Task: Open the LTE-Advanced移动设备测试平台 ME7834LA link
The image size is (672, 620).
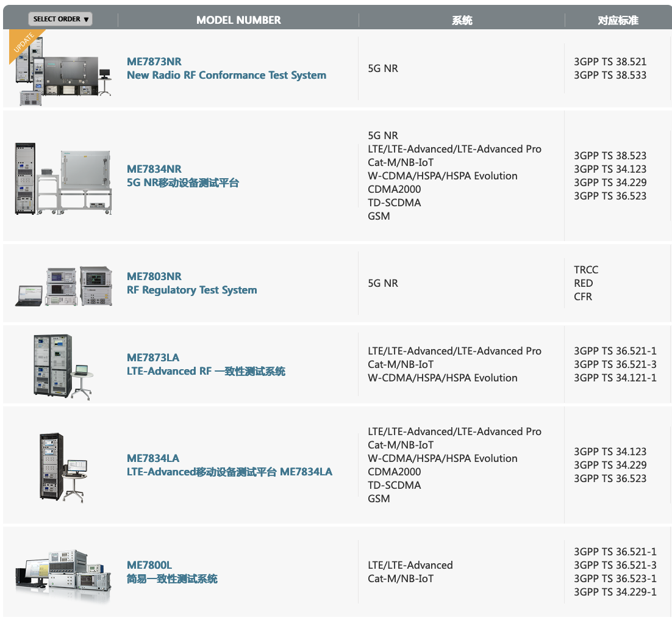Action: click(x=229, y=472)
